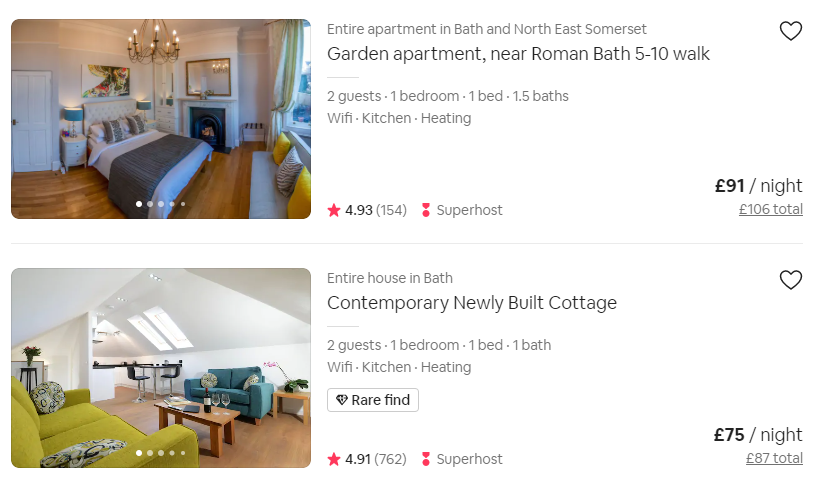View the £87 total price breakdown
The height and width of the screenshot is (485, 818).
[x=774, y=458]
